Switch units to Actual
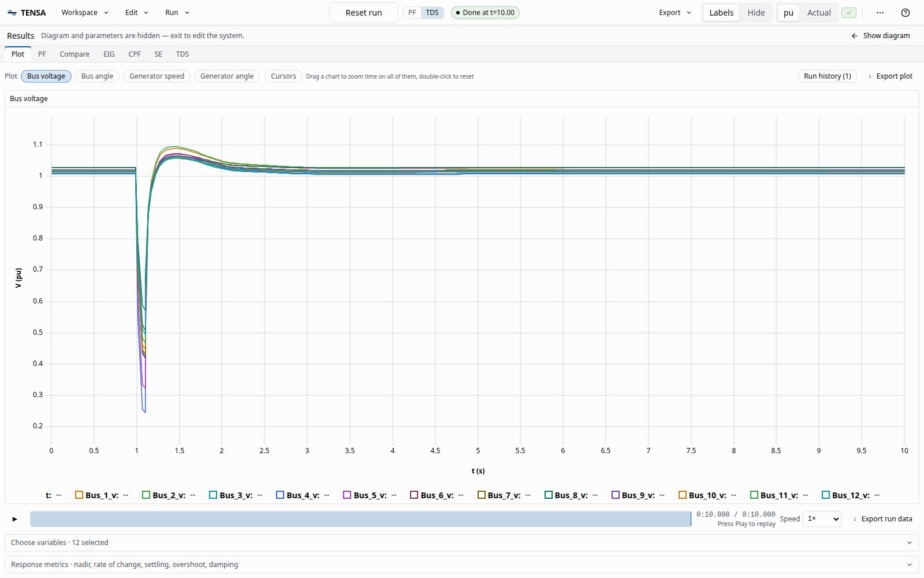 (x=819, y=13)
